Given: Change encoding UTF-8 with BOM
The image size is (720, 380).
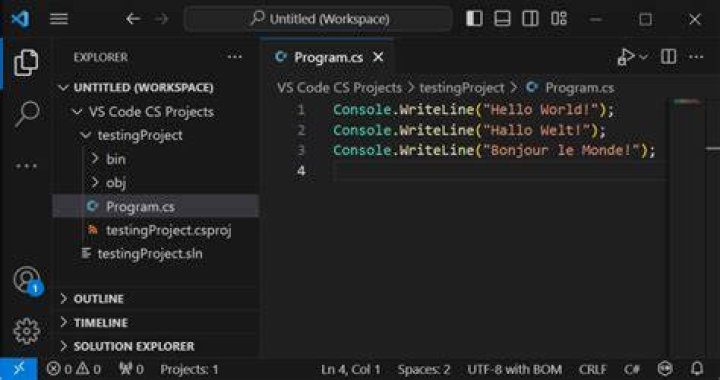Looking at the screenshot, I should tap(514, 369).
